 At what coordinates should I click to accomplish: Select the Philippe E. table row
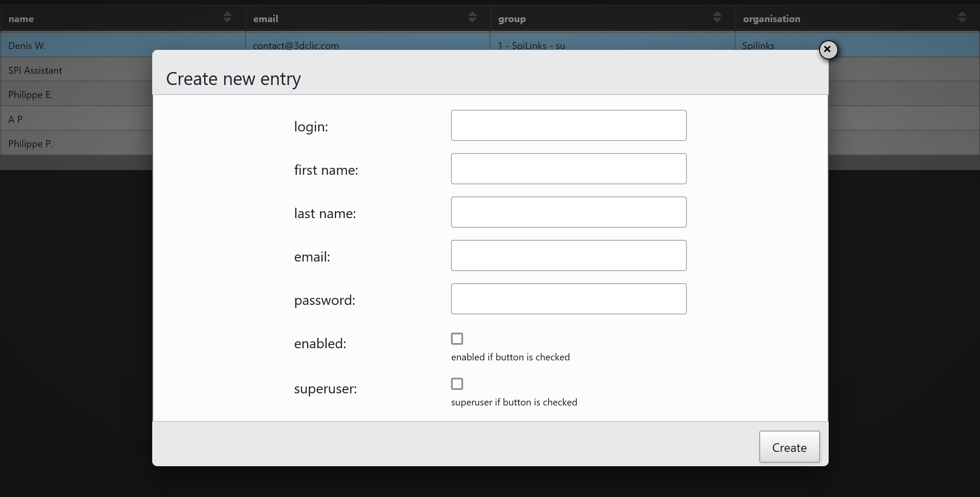(30, 95)
